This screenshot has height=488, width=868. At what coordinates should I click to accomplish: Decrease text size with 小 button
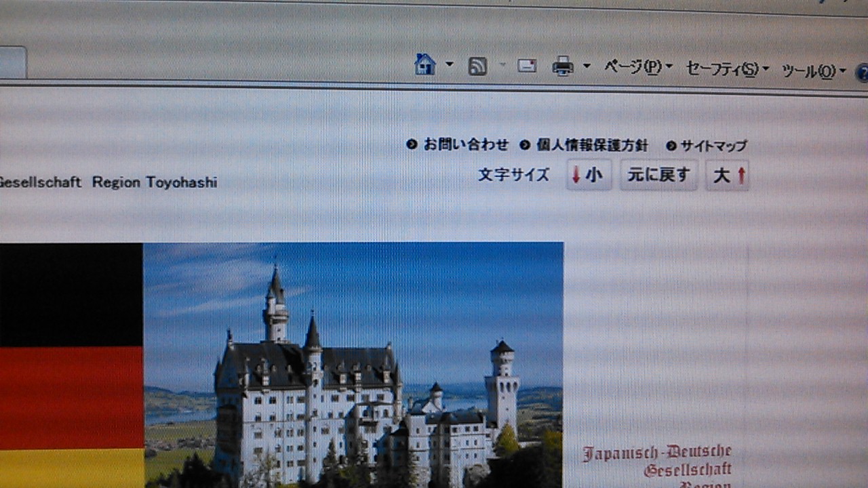(589, 175)
